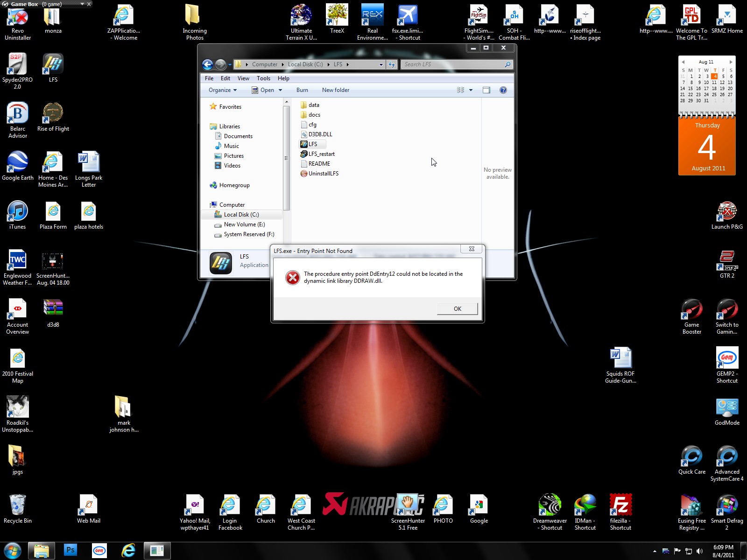Open the Recycle Bin desktop icon

coord(18,509)
